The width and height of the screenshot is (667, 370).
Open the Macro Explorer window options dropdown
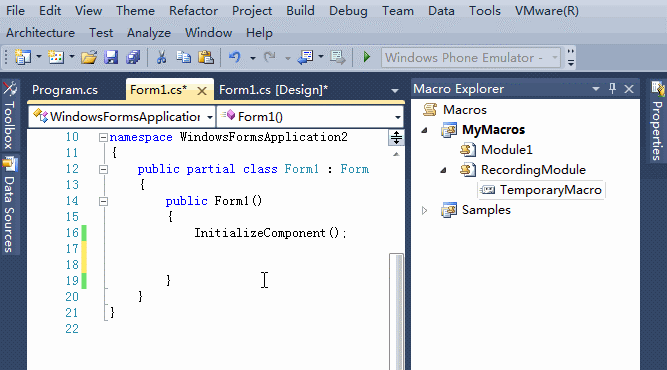(x=596, y=89)
